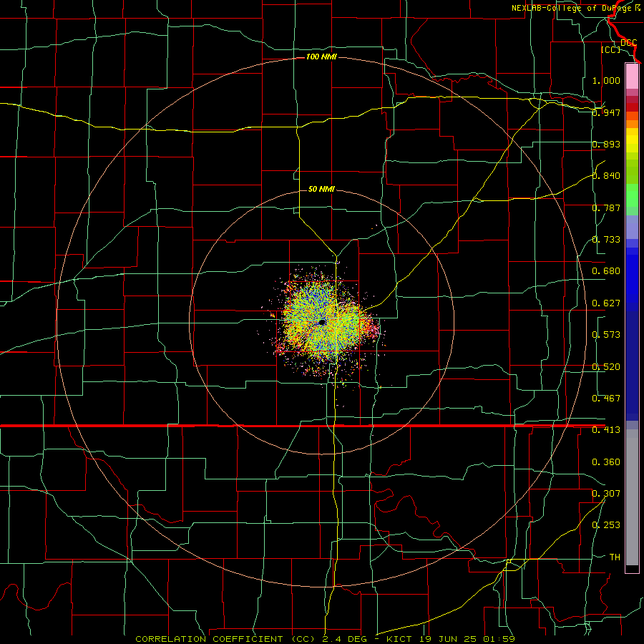Select the 0.520 scale value
644x644 pixels.
[x=606, y=367]
